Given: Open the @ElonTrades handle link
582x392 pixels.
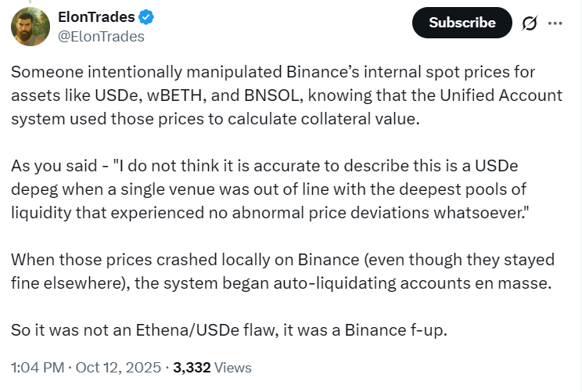Looking at the screenshot, I should tap(102, 36).
